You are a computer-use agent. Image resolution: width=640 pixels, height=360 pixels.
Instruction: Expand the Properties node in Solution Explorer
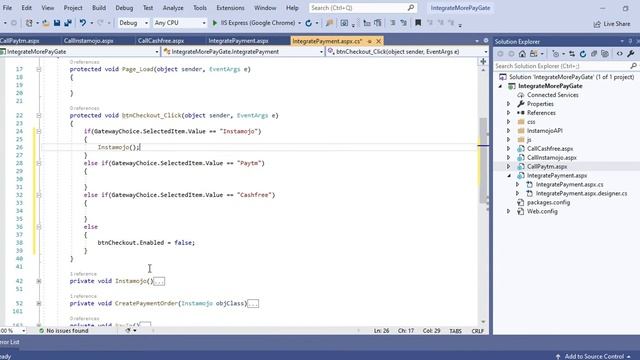[x=509, y=104]
